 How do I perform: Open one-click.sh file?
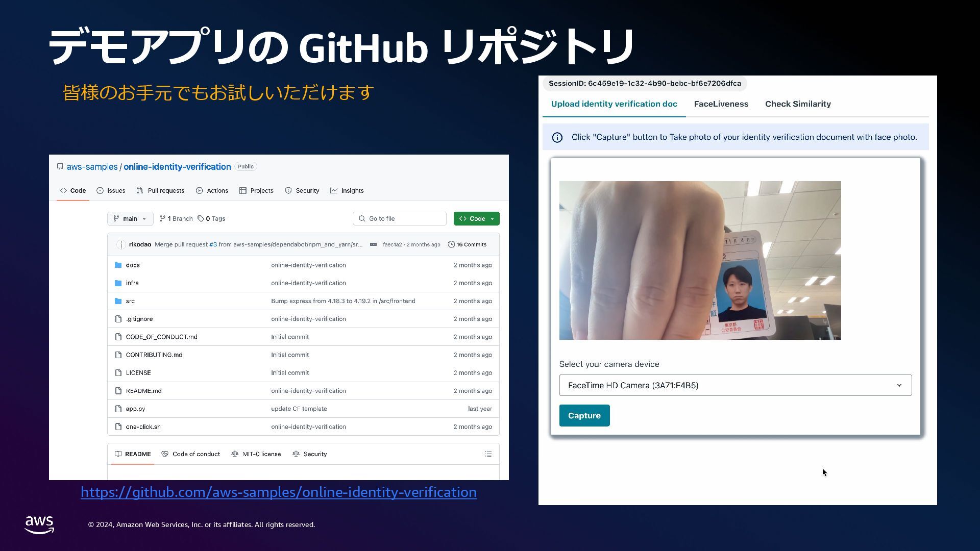point(143,427)
